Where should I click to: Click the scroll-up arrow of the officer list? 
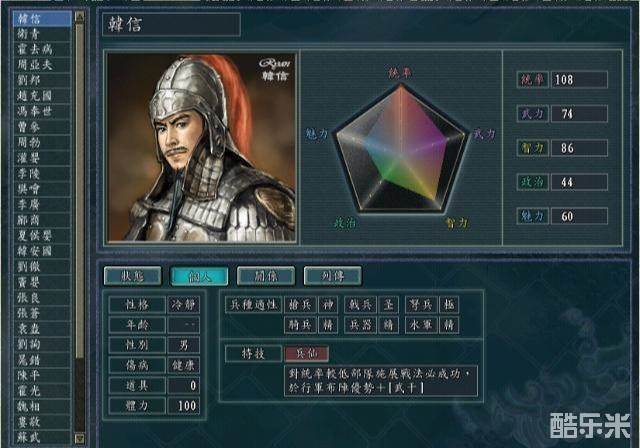tap(80, 17)
